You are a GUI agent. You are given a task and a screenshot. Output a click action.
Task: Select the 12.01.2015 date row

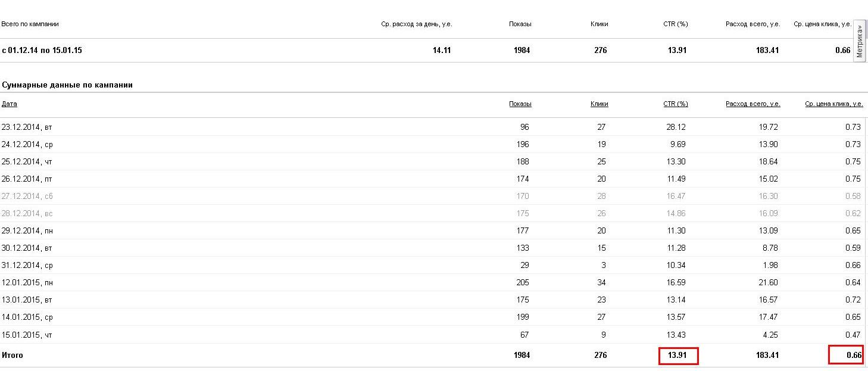tap(27, 282)
